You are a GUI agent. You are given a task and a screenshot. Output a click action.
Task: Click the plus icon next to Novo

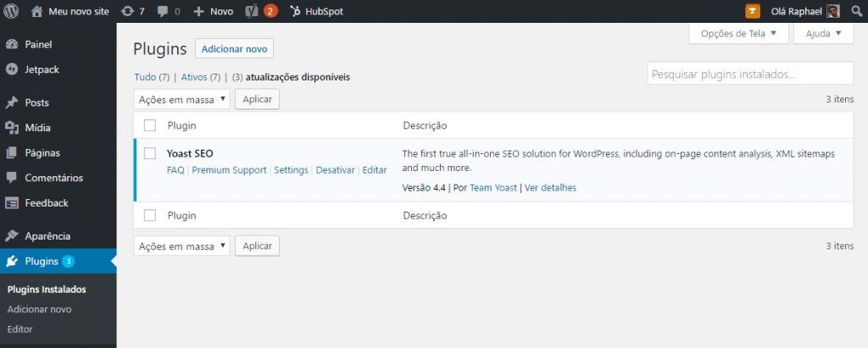[198, 11]
